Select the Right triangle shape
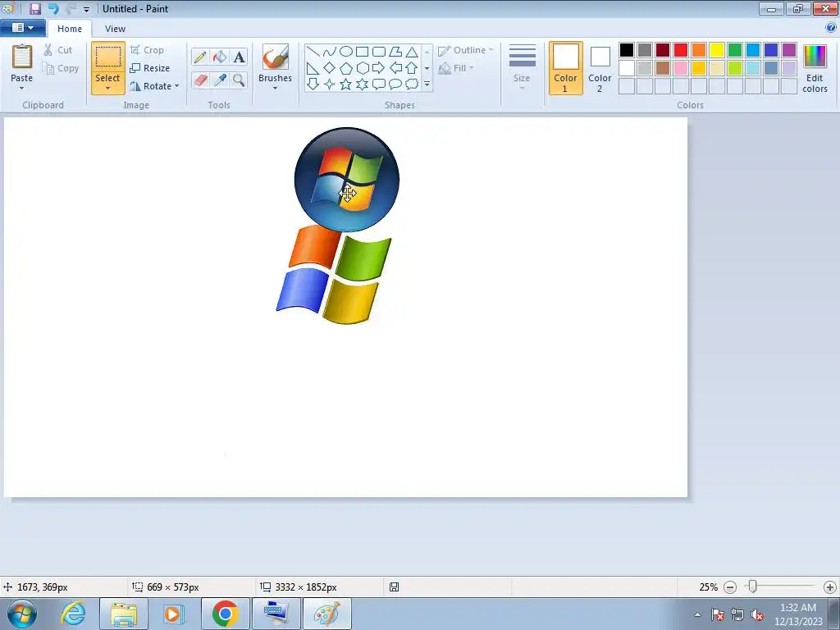 tap(313, 68)
